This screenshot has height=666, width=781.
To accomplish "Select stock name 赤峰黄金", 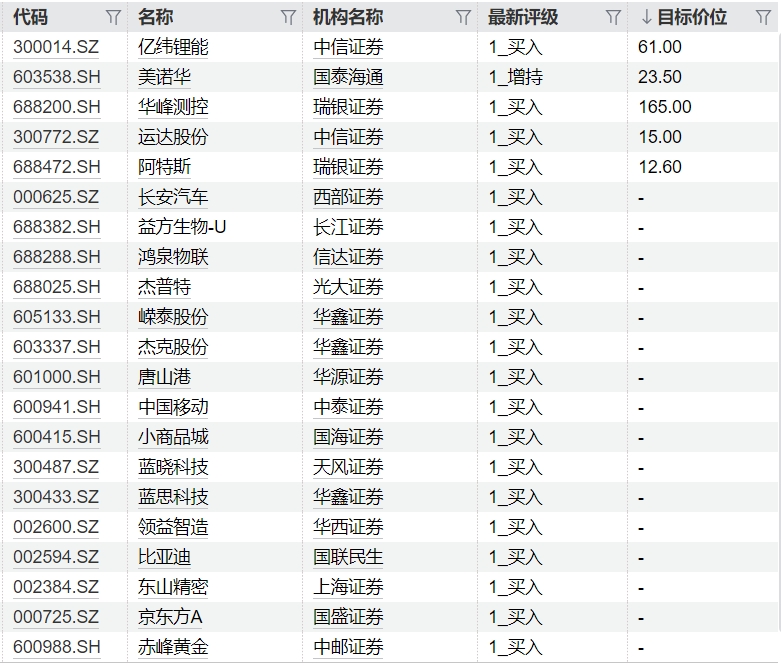I will click(173, 647).
